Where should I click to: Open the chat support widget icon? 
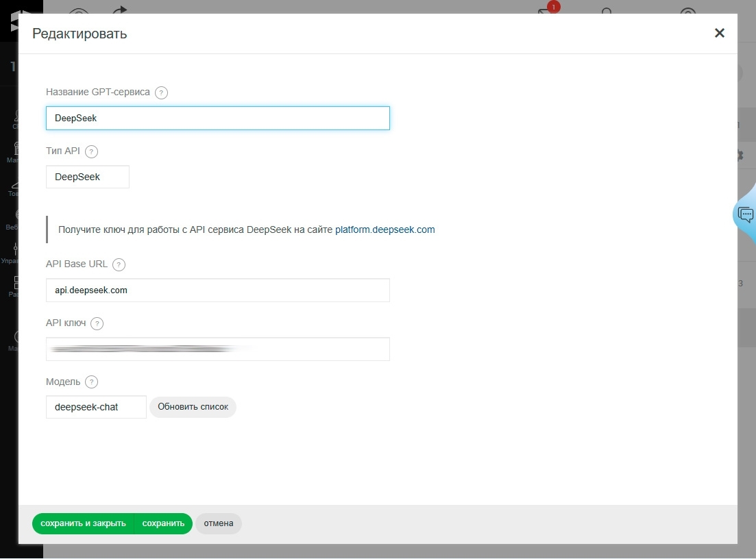click(746, 214)
